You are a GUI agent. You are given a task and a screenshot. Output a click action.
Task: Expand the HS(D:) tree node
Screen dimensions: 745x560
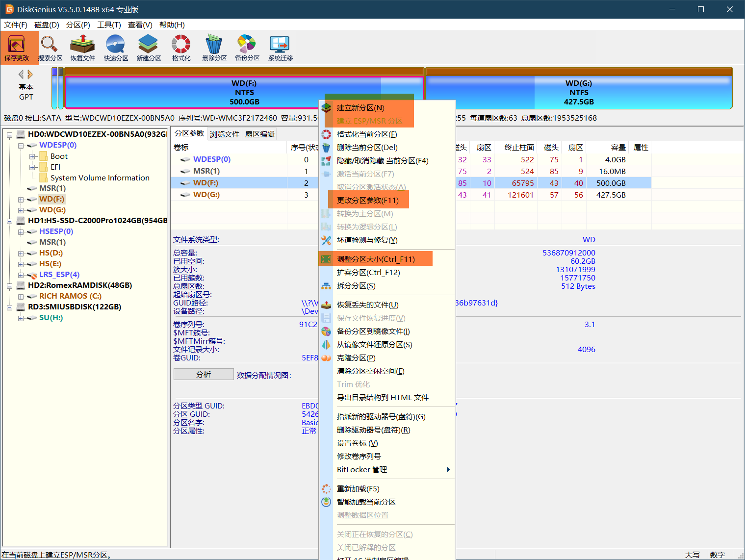21,253
